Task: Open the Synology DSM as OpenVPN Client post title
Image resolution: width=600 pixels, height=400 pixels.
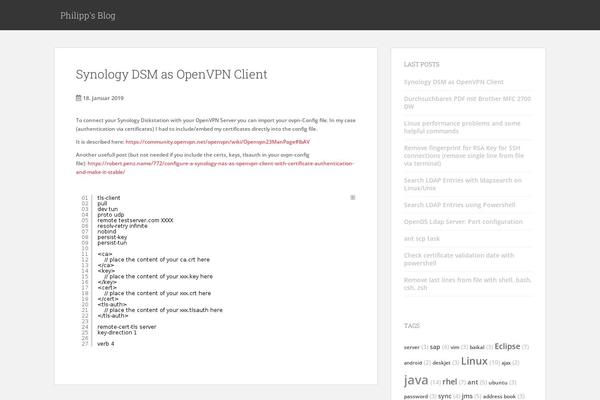Action: 171,74
